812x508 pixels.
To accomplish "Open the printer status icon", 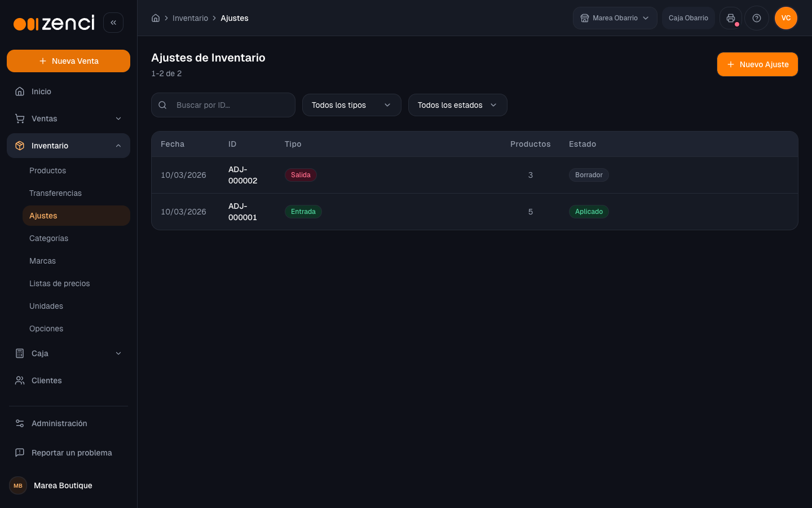I will pyautogui.click(x=731, y=18).
